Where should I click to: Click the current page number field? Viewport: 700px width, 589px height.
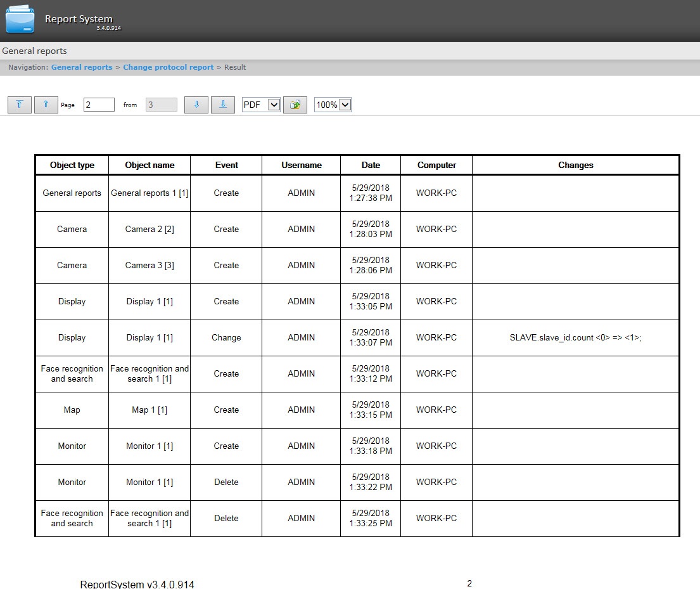click(99, 105)
